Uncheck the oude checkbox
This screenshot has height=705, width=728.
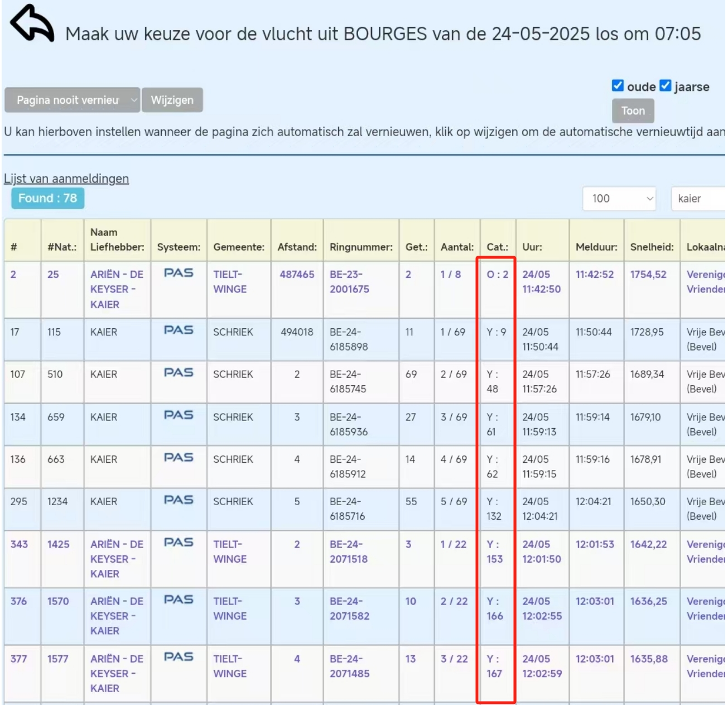[x=618, y=85]
